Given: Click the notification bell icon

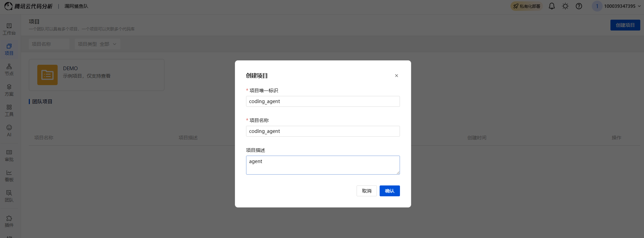Looking at the screenshot, I should click(552, 6).
